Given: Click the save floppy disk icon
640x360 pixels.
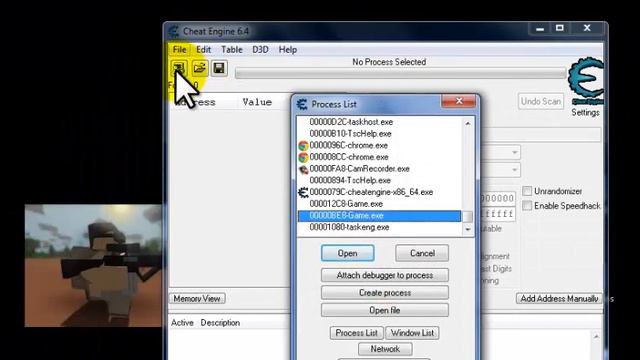Looking at the screenshot, I should [219, 68].
